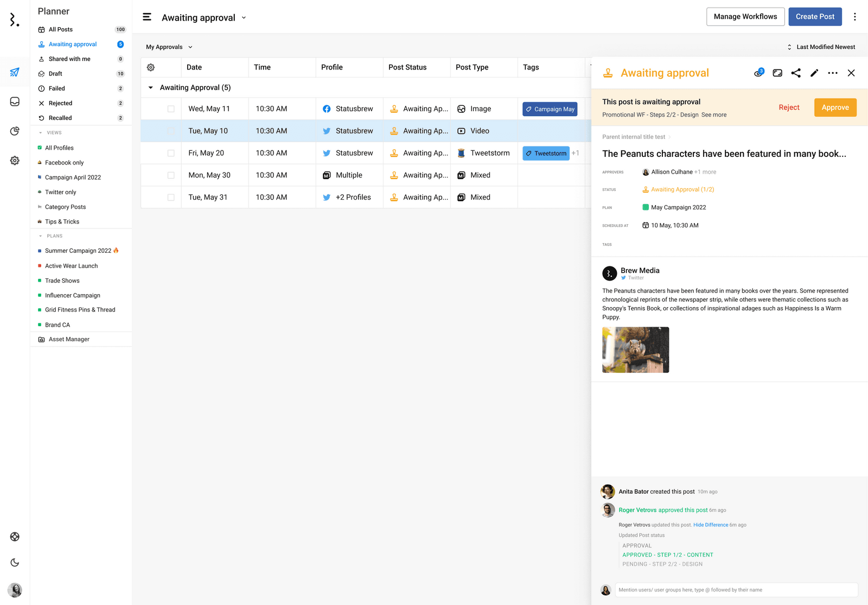This screenshot has height=605, width=868.
Task: Click the pencil edit icon
Action: coord(814,73)
